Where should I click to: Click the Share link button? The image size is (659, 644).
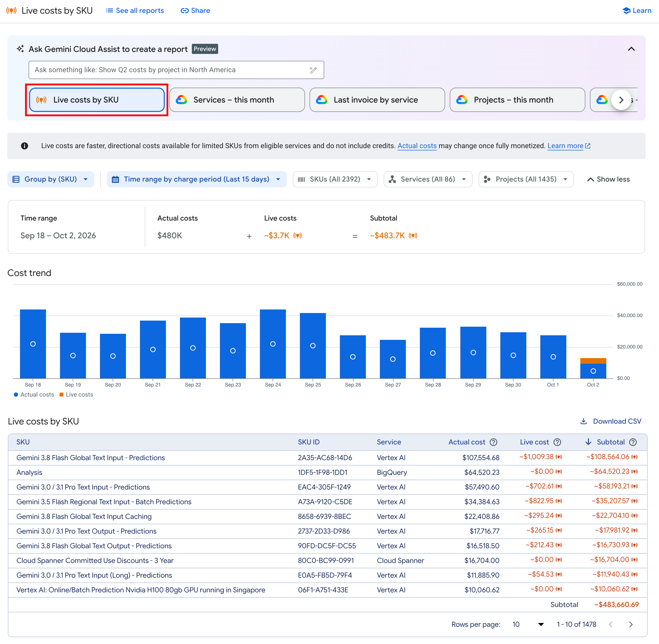point(195,10)
